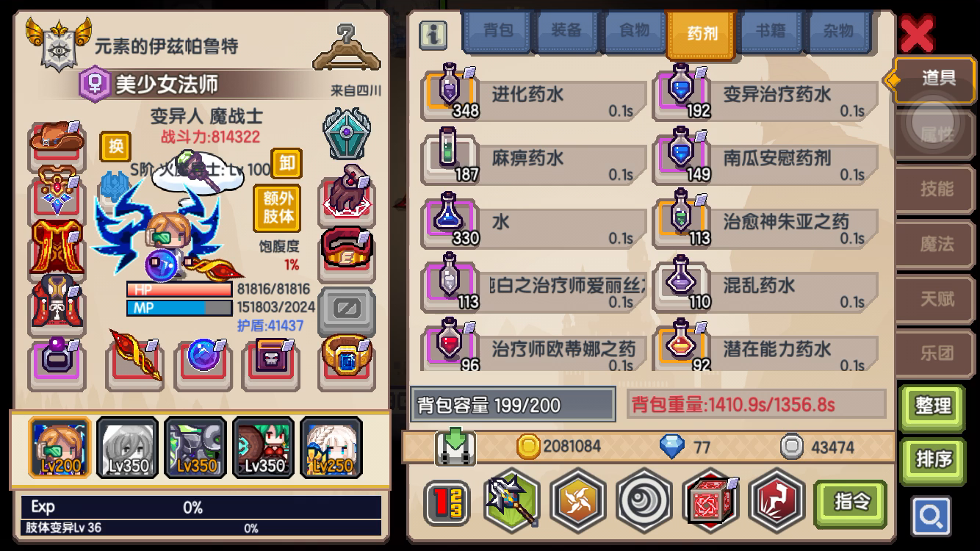Switch to the 书籍 tab
The width and height of the screenshot is (980, 551).
click(x=770, y=31)
